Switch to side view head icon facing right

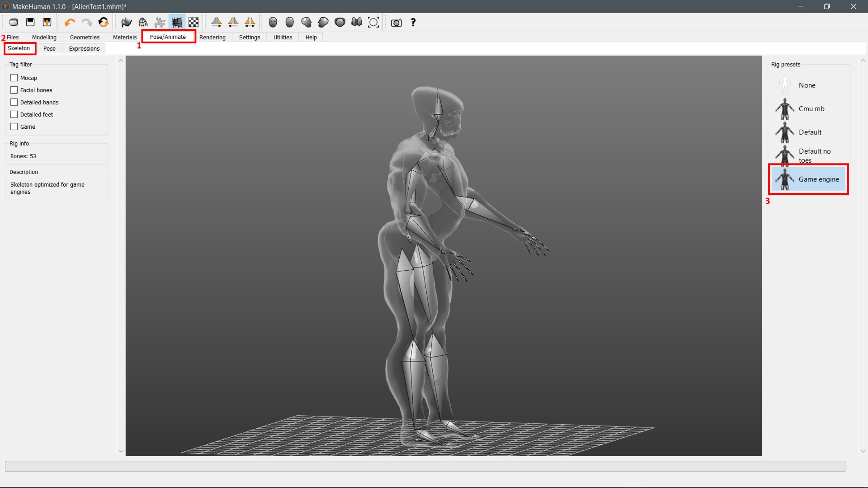coord(306,22)
